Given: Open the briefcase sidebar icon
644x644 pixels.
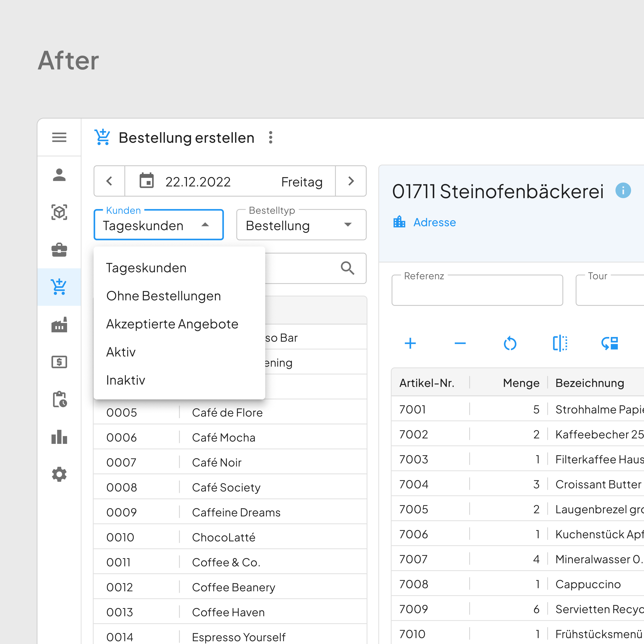Looking at the screenshot, I should pos(59,250).
